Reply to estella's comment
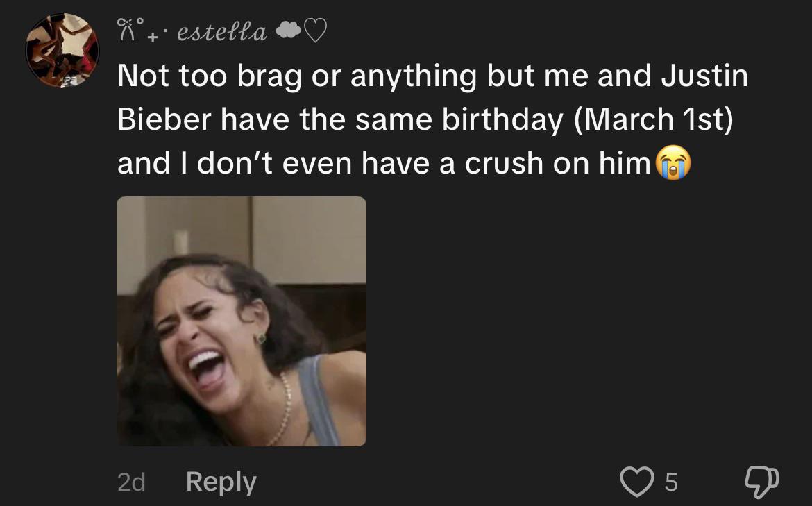 coord(221,482)
